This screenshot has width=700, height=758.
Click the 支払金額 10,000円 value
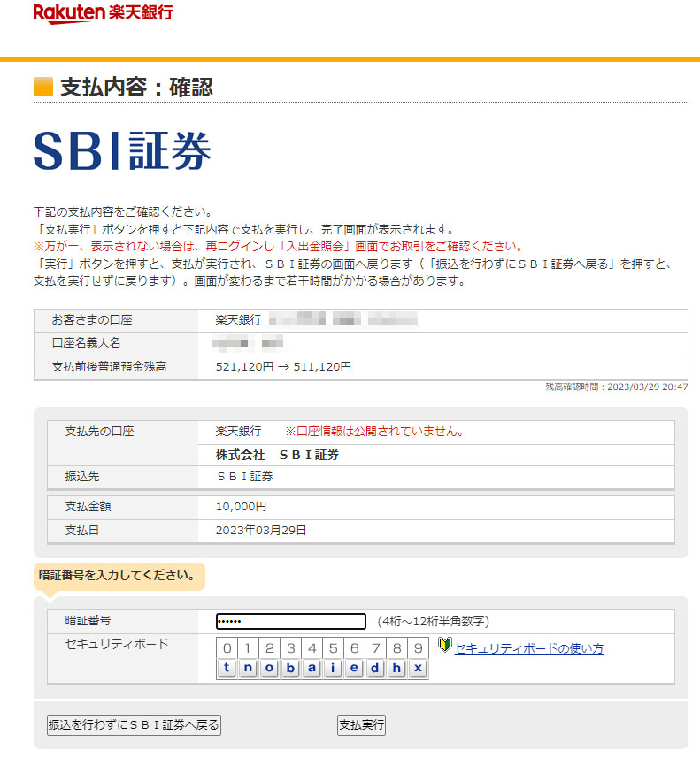point(241,507)
